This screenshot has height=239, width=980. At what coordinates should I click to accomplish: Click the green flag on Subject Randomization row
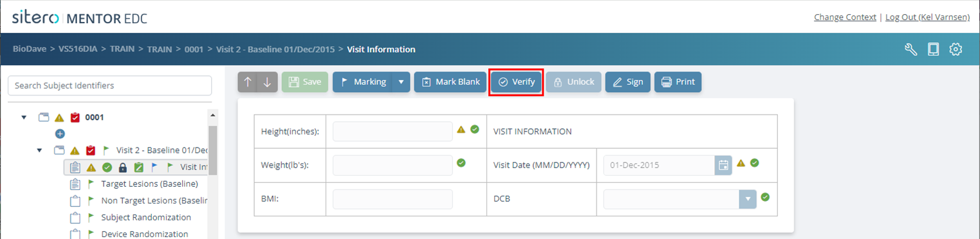tap(91, 217)
